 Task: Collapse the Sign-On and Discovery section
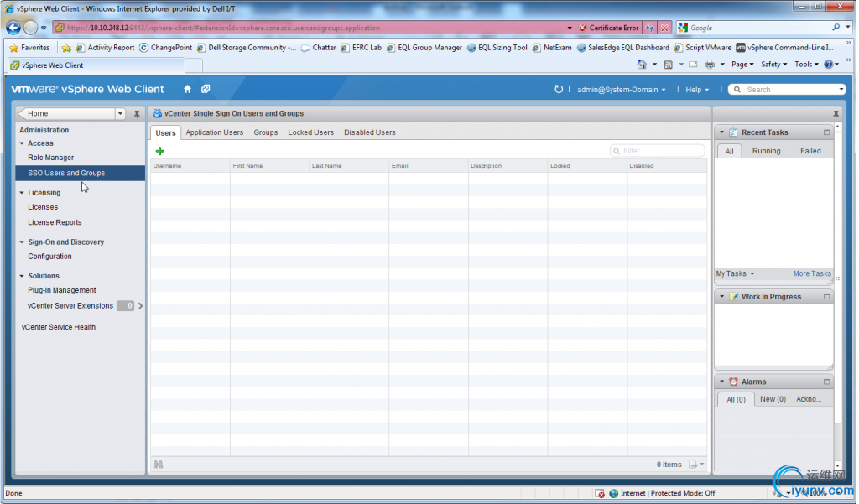[x=22, y=242]
